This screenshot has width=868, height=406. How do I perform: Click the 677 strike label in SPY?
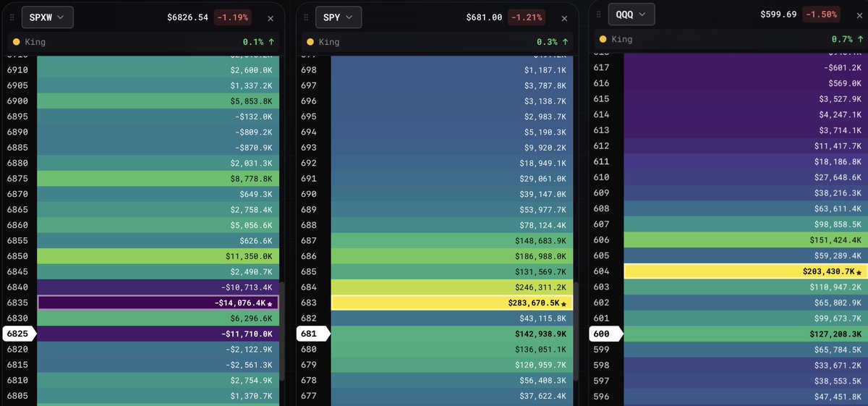(309, 396)
